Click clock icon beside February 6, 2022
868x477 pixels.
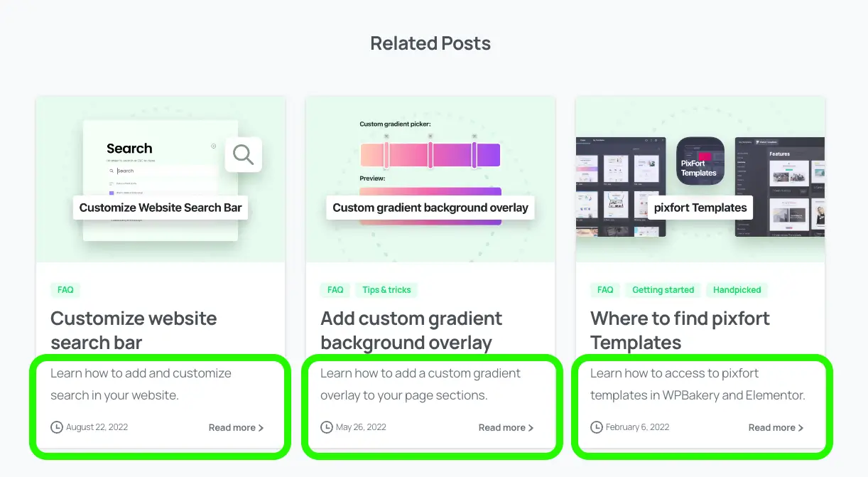[597, 427]
